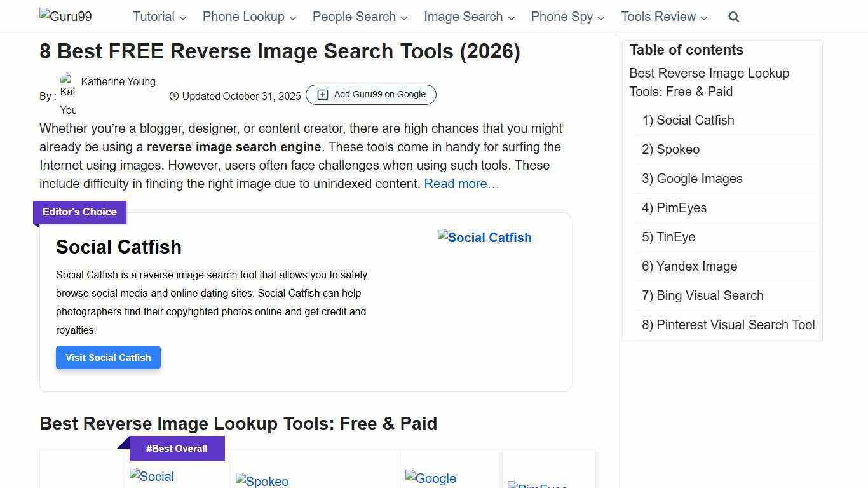Expand the Tutorial dropdown menu
Image resolution: width=868 pixels, height=488 pixels.
tap(154, 17)
